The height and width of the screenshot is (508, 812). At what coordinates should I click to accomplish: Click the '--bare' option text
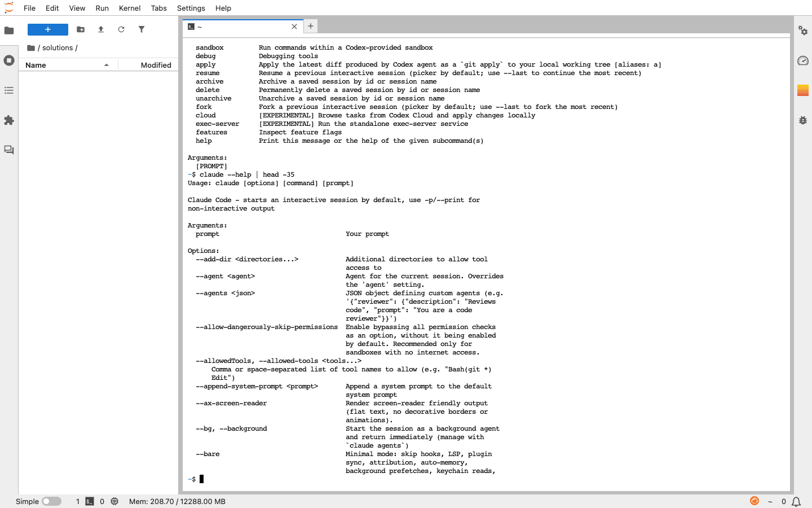tap(208, 454)
